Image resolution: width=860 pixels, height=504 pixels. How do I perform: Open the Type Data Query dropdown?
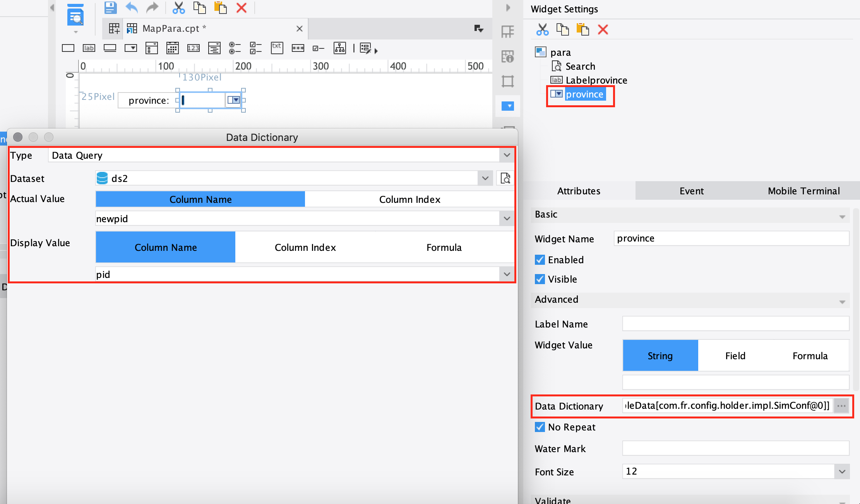point(507,155)
